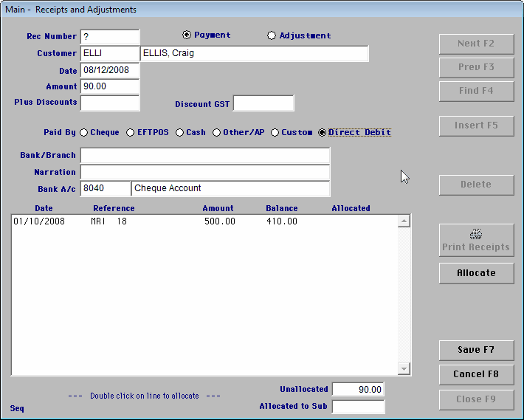Click the Customer code field ELLI

tap(110, 53)
